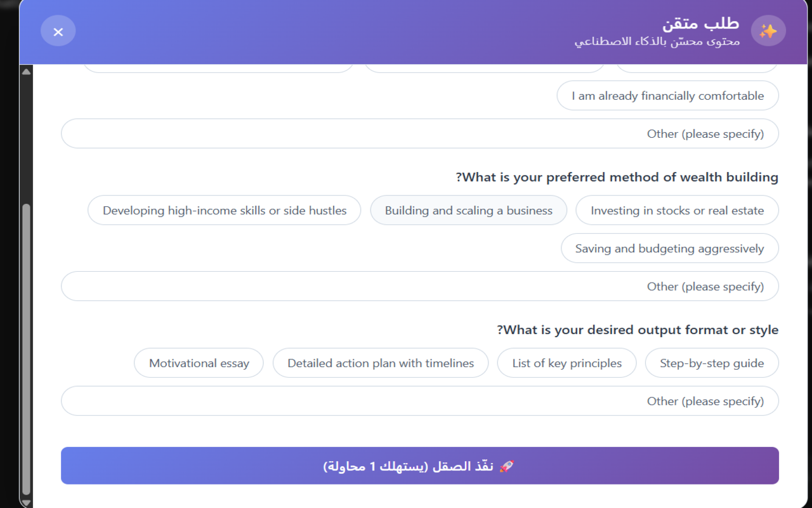The image size is (812, 508).
Task: Click the طلب متقن dialog title
Action: click(700, 24)
